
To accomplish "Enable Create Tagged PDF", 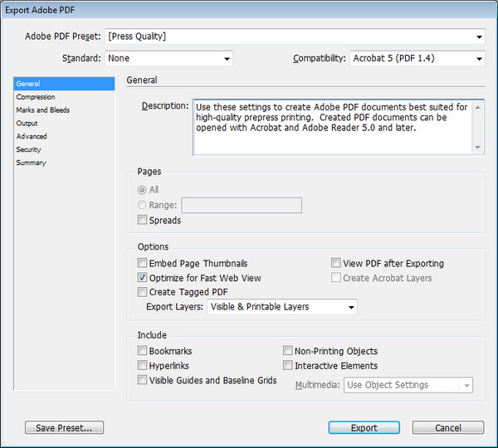I will coord(142,292).
